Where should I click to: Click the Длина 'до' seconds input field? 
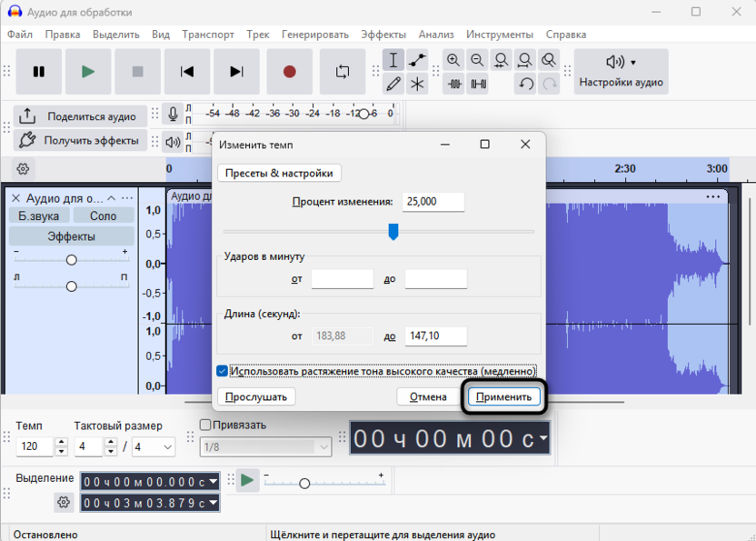(435, 336)
